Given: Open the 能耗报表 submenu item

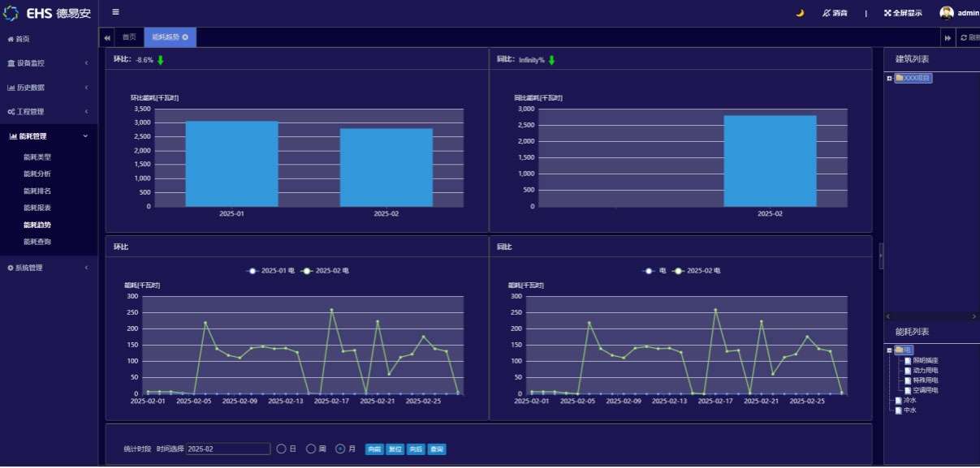Looking at the screenshot, I should [x=37, y=208].
